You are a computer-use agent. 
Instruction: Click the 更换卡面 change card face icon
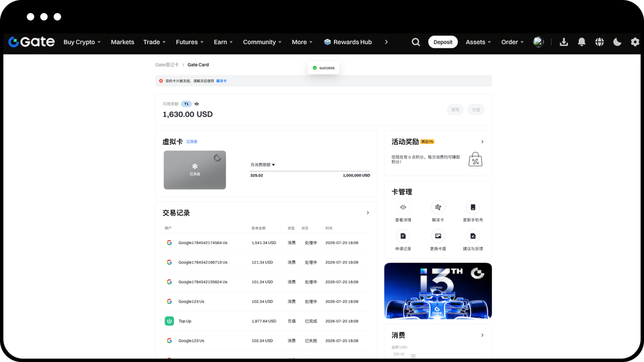(x=438, y=236)
